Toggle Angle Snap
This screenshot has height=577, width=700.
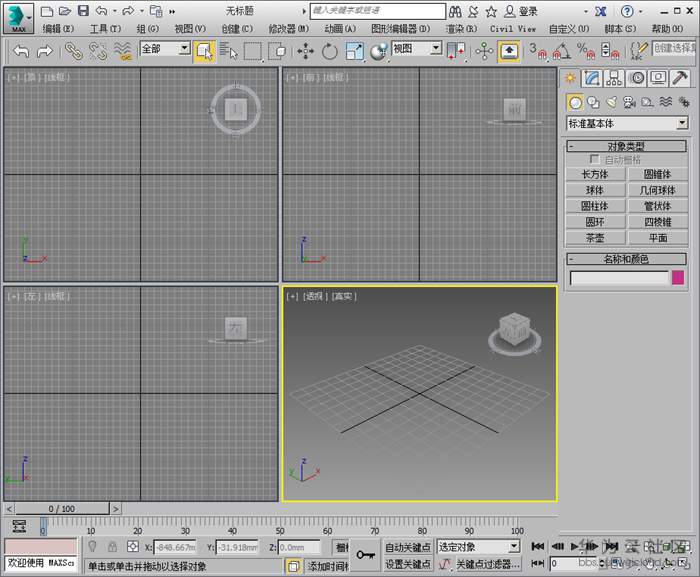click(x=561, y=51)
